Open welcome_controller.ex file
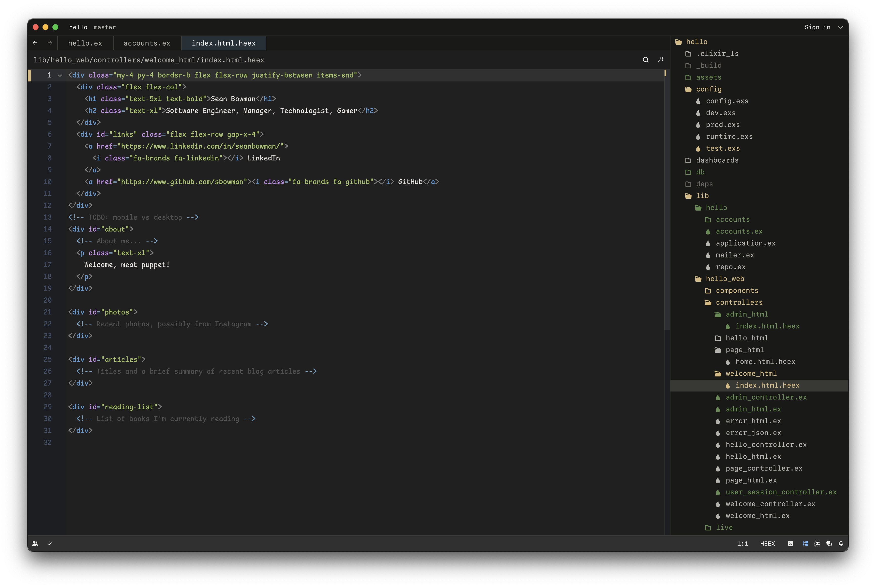 pyautogui.click(x=759, y=504)
